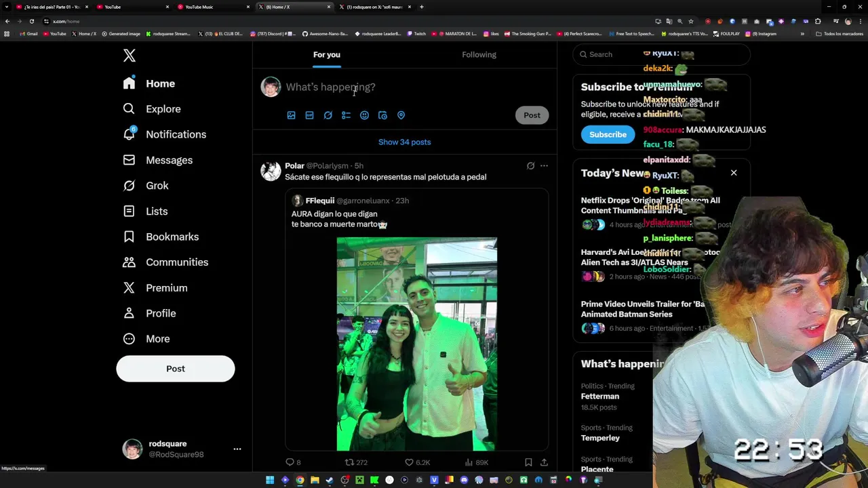Expand the hidden bookmarks overflow chevron
Screen dimensions: 868x488
(x=802, y=34)
